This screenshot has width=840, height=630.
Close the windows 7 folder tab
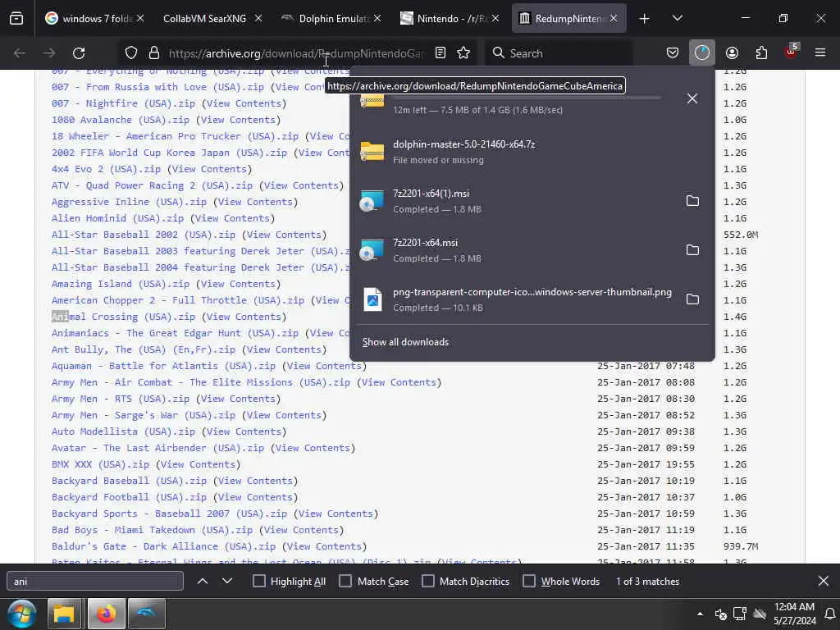tap(139, 18)
